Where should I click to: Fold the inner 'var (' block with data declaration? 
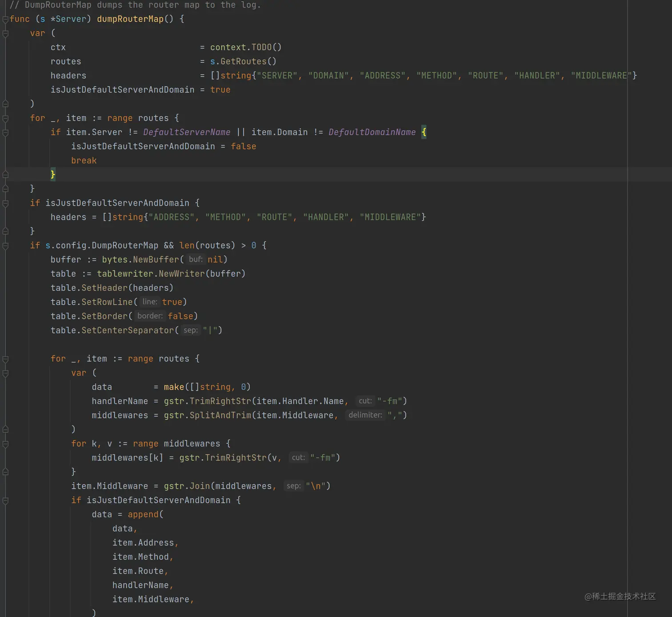5,373
